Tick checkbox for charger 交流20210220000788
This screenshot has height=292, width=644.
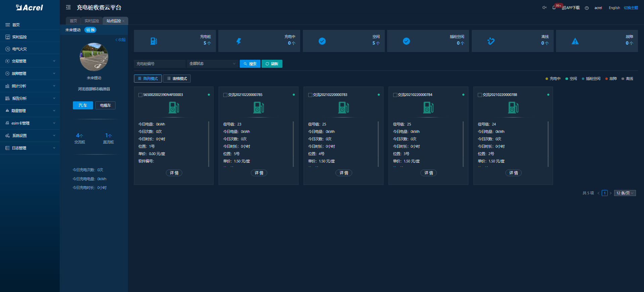(x=480, y=95)
